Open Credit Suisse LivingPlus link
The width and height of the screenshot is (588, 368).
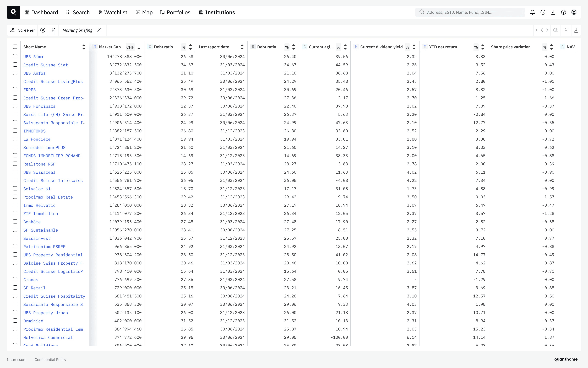tap(53, 82)
